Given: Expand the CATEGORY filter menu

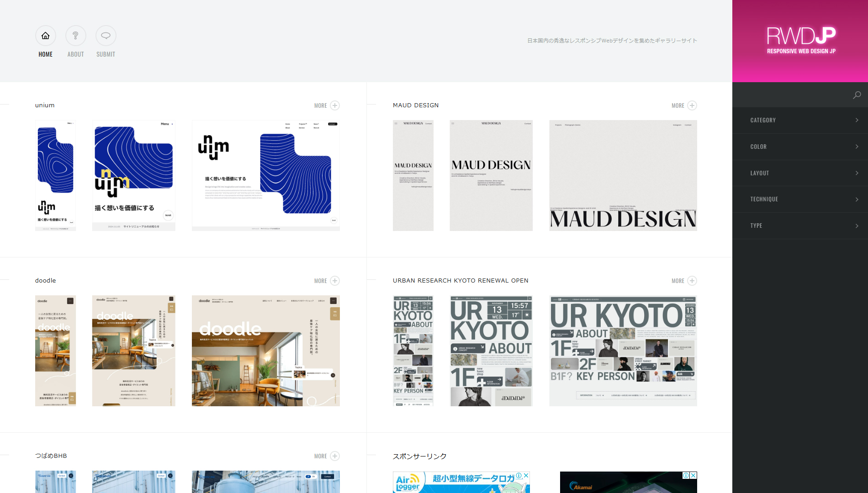Looking at the screenshot, I should coord(800,120).
